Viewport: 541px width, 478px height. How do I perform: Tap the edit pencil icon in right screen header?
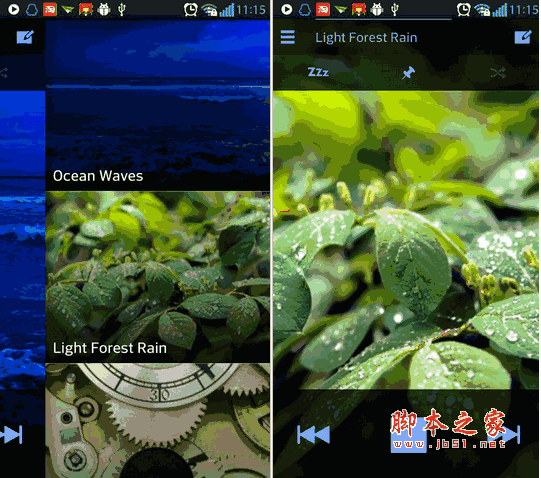[x=523, y=37]
